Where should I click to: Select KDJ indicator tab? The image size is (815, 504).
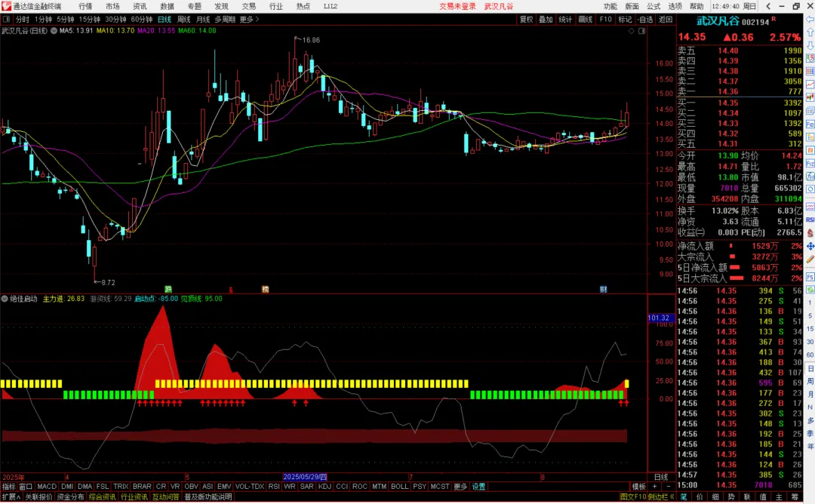coord(324,487)
